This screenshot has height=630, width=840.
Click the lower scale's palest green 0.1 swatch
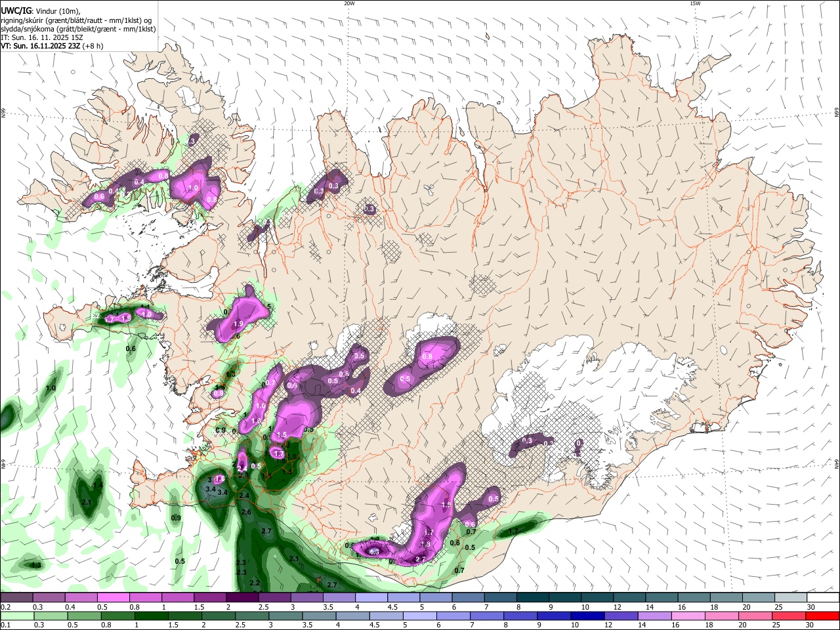pyautogui.click(x=17, y=616)
